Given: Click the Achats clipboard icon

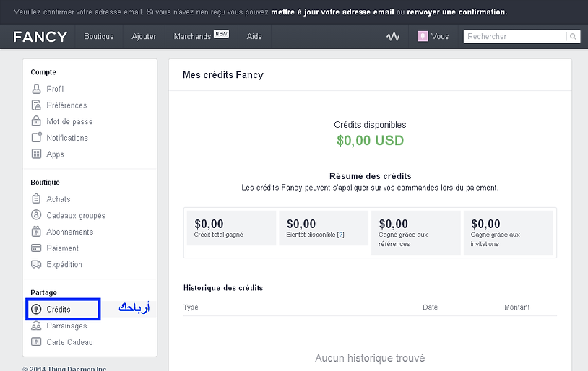Looking at the screenshot, I should tap(37, 199).
